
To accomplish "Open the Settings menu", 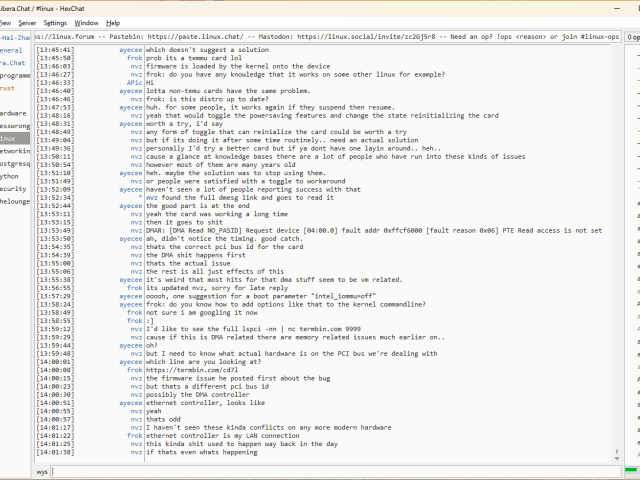I will 56,22.
